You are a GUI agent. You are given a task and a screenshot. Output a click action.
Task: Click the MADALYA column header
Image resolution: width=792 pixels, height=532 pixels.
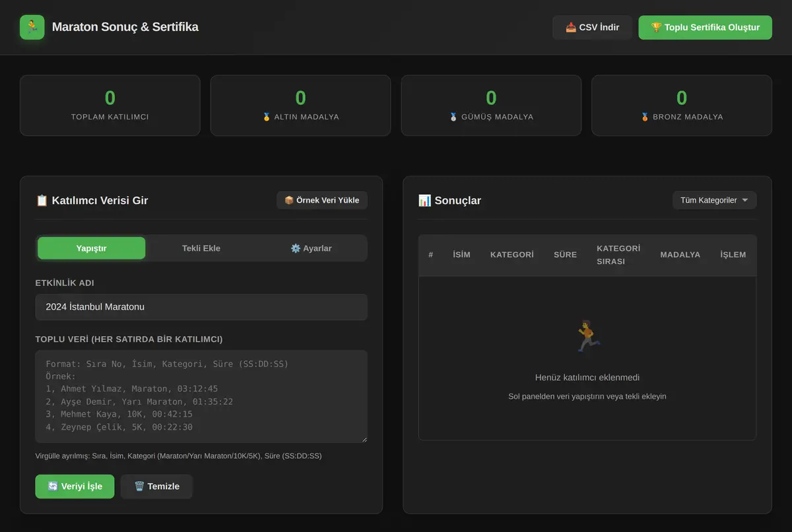[680, 255]
